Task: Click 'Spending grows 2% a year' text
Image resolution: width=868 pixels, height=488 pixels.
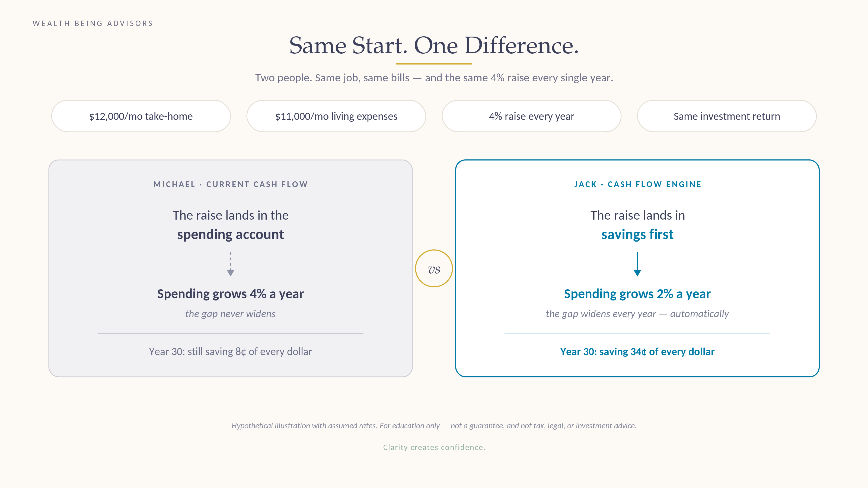Action: (637, 294)
